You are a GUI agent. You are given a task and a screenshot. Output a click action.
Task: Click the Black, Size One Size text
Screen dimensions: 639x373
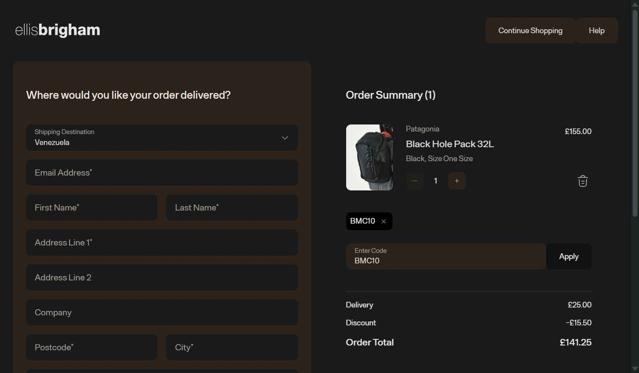(x=439, y=159)
